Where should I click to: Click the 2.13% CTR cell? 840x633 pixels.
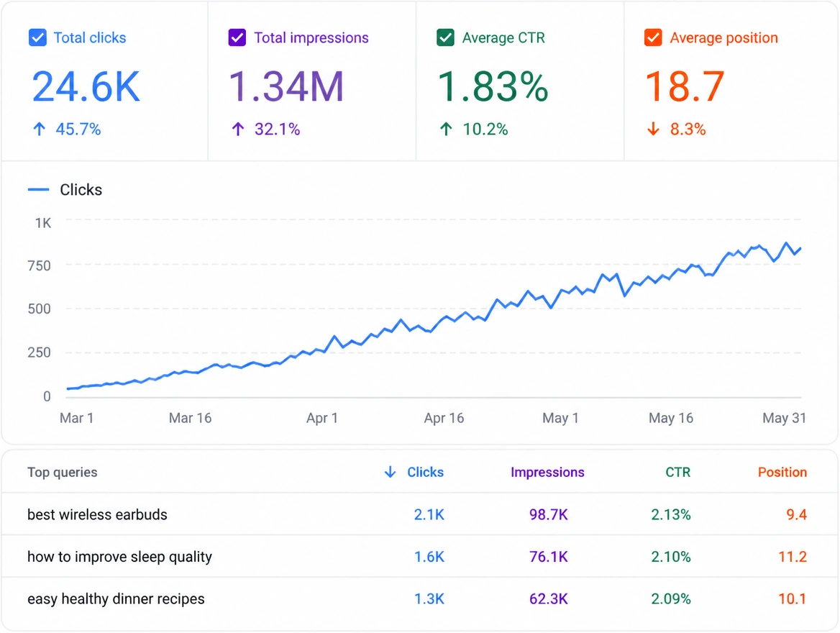(x=671, y=514)
